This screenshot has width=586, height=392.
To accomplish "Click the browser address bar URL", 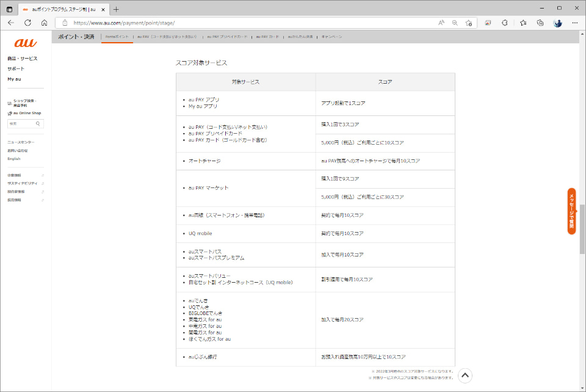I will [124, 23].
